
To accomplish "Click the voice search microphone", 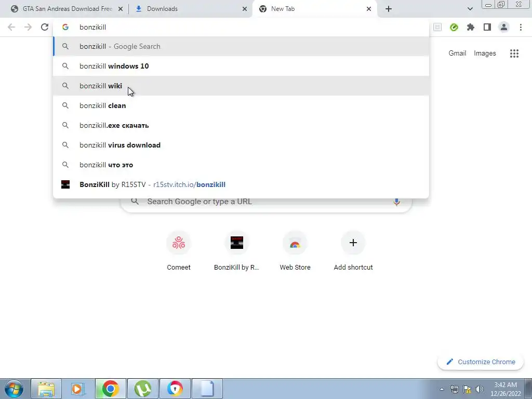I will (x=396, y=202).
